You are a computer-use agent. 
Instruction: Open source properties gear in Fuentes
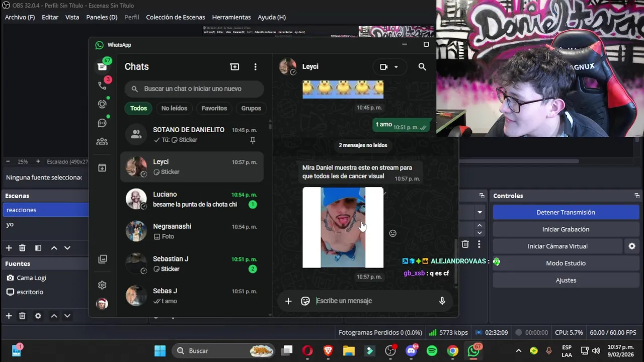point(38,316)
